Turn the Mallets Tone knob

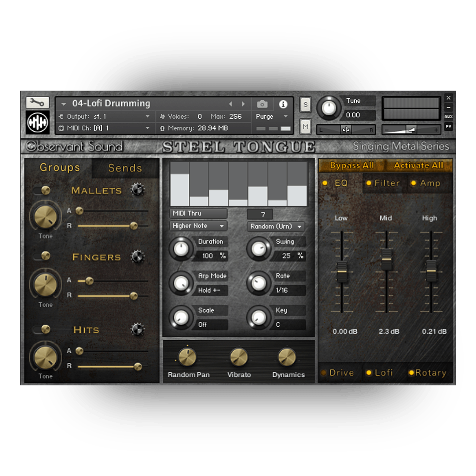[46, 216]
